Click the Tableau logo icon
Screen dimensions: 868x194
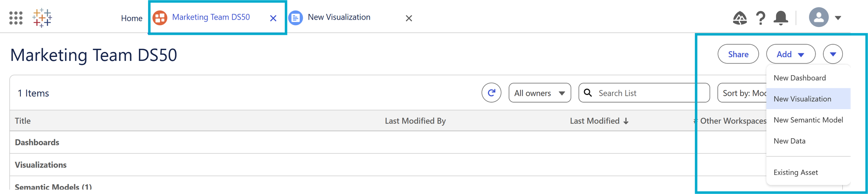[x=42, y=18]
